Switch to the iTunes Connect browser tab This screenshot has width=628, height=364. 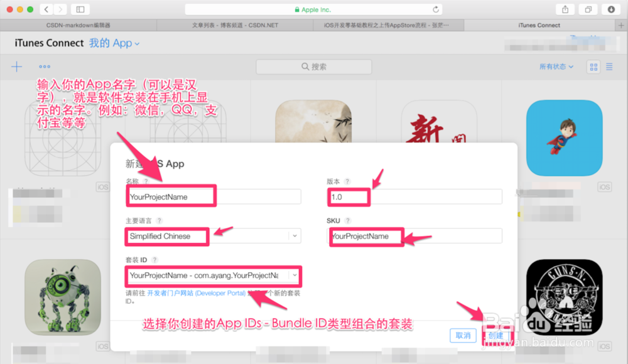539,25
